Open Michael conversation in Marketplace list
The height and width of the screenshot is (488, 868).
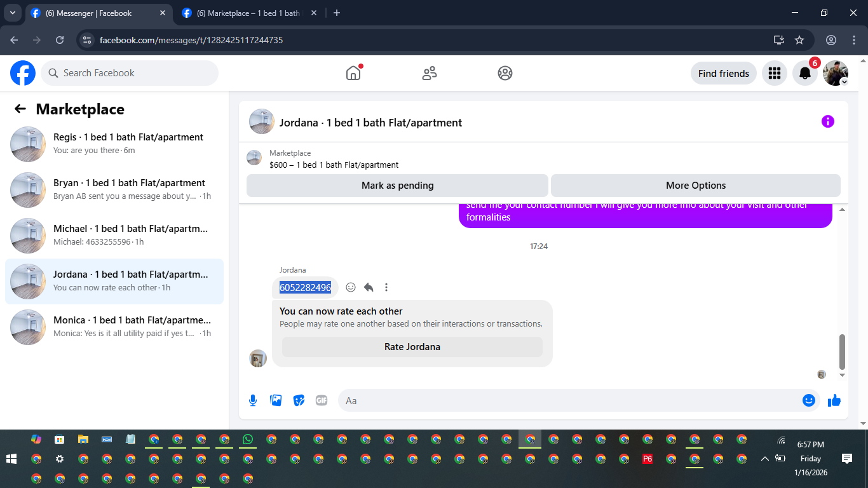click(x=114, y=236)
